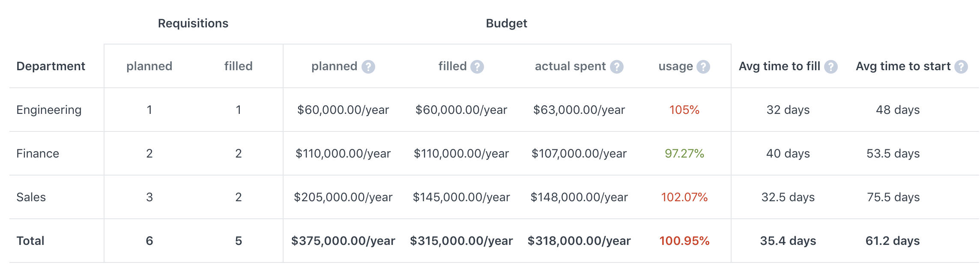Show help for Avg time to start

961,67
